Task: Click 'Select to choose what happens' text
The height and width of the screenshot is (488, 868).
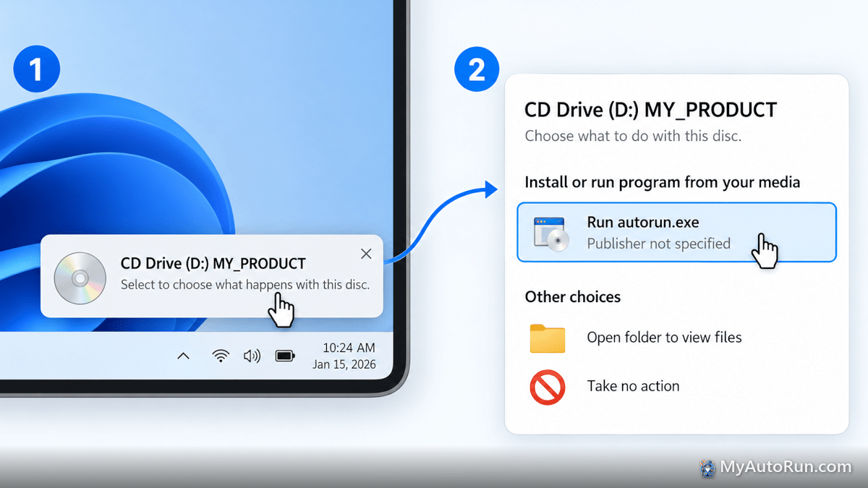Action: (x=245, y=285)
